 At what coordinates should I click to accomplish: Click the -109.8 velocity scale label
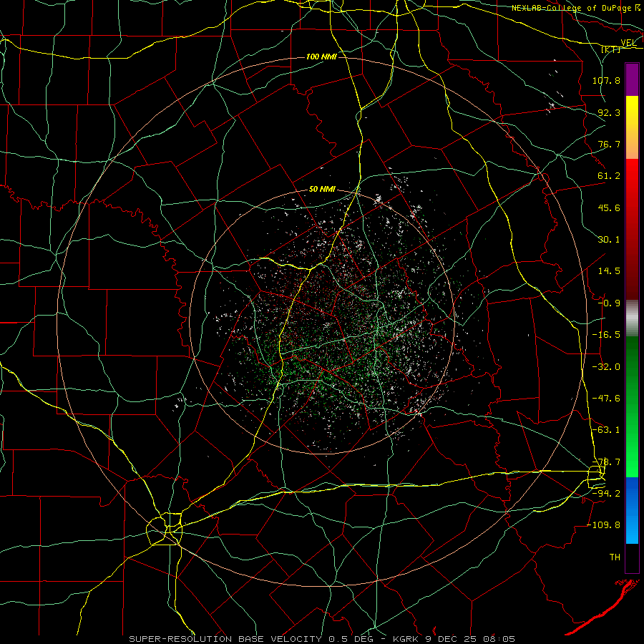pos(604,525)
